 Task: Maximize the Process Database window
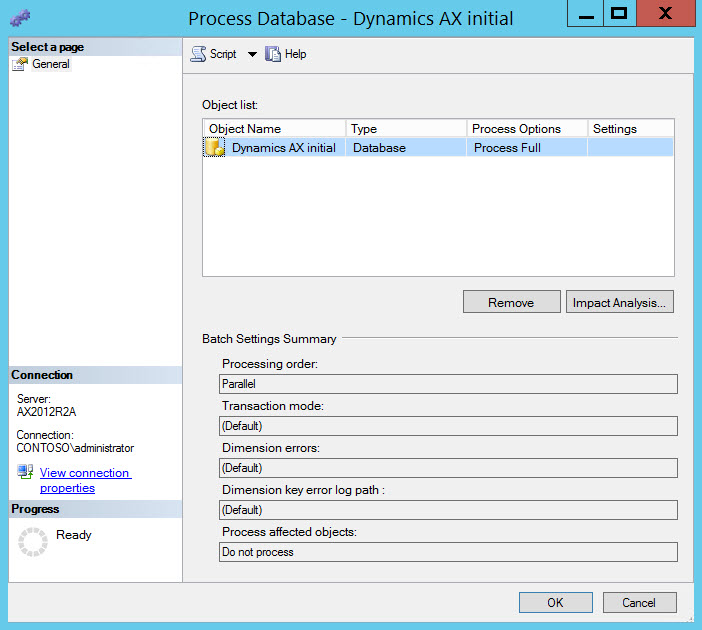point(619,13)
